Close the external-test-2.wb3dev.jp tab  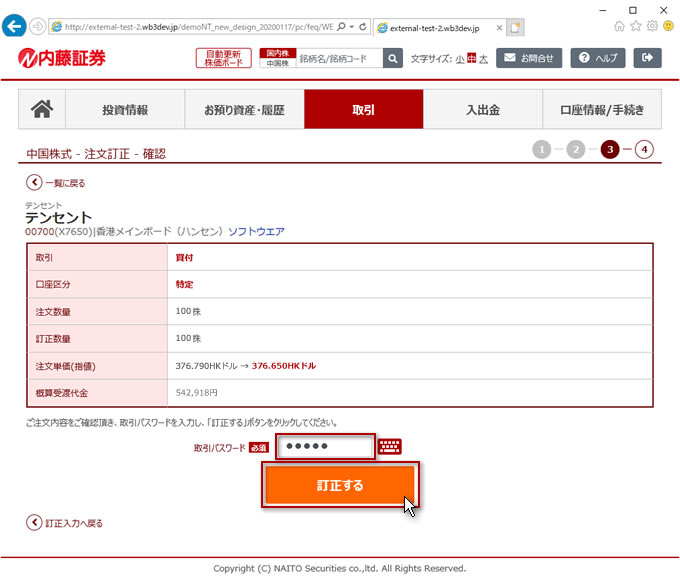point(499,28)
